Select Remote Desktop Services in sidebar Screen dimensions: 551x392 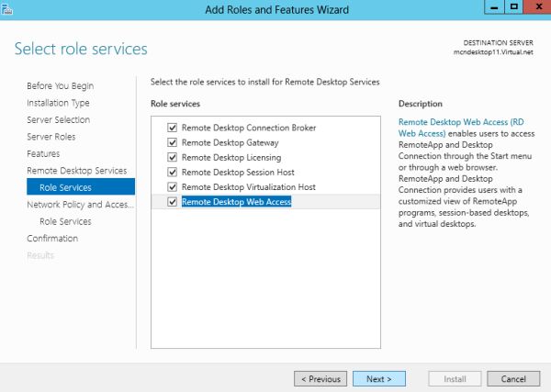pyautogui.click(x=76, y=171)
